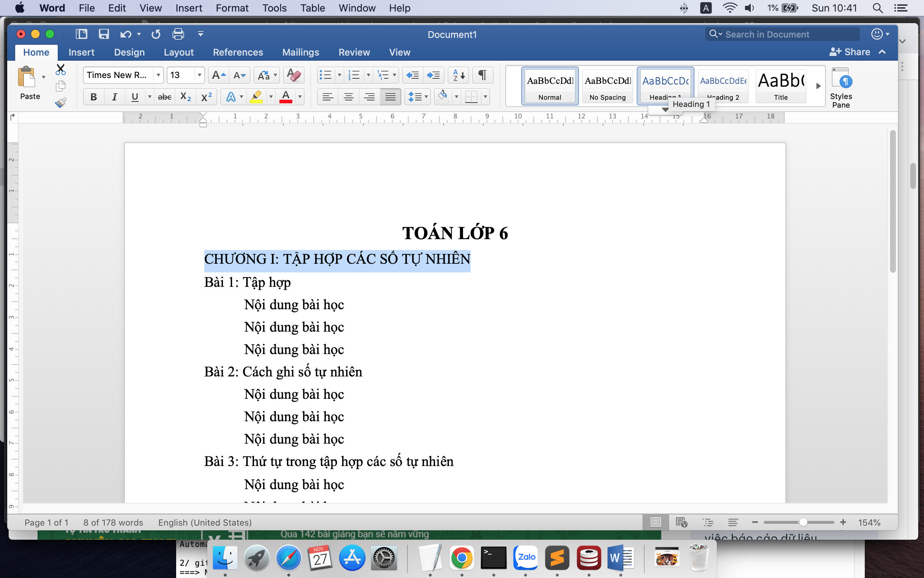Viewport: 924px width, 578px height.
Task: Open the smiley feedback icon
Action: (877, 34)
